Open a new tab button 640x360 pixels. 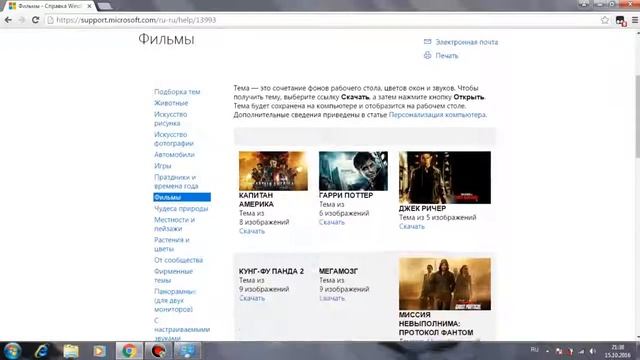[105, 6]
